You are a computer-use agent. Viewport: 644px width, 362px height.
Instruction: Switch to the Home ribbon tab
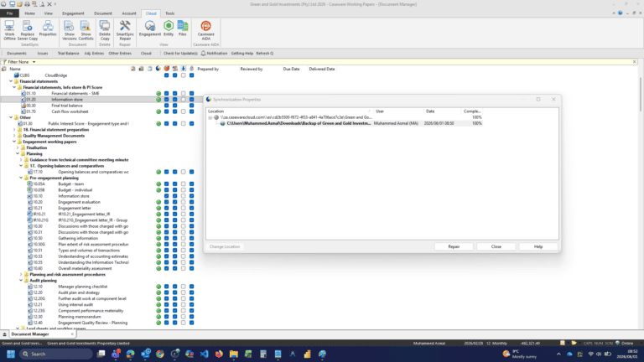(x=29, y=13)
